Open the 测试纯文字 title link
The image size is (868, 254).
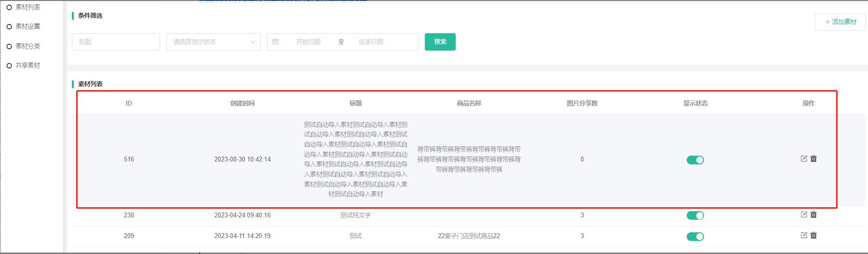tap(355, 215)
